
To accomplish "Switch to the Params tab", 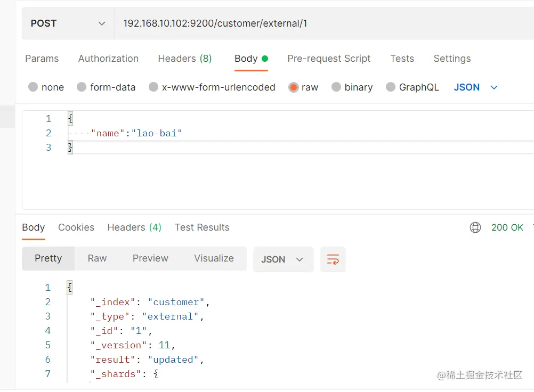I will (x=42, y=59).
